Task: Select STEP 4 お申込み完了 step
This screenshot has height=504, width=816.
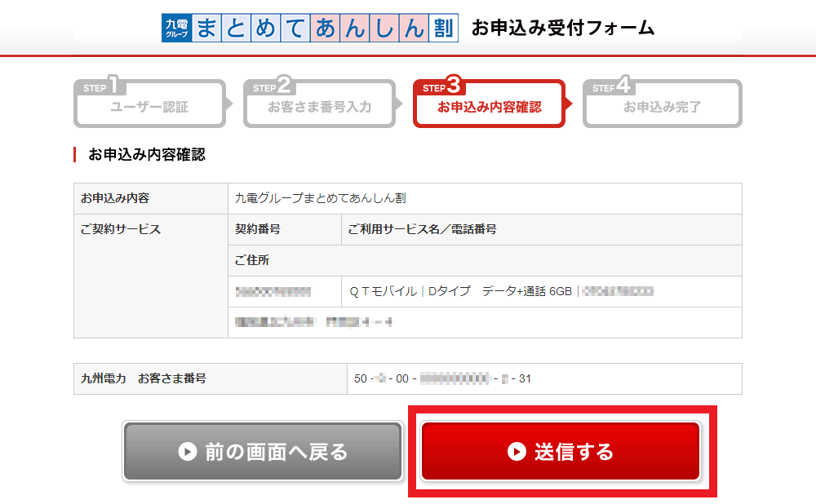Action: click(x=662, y=103)
